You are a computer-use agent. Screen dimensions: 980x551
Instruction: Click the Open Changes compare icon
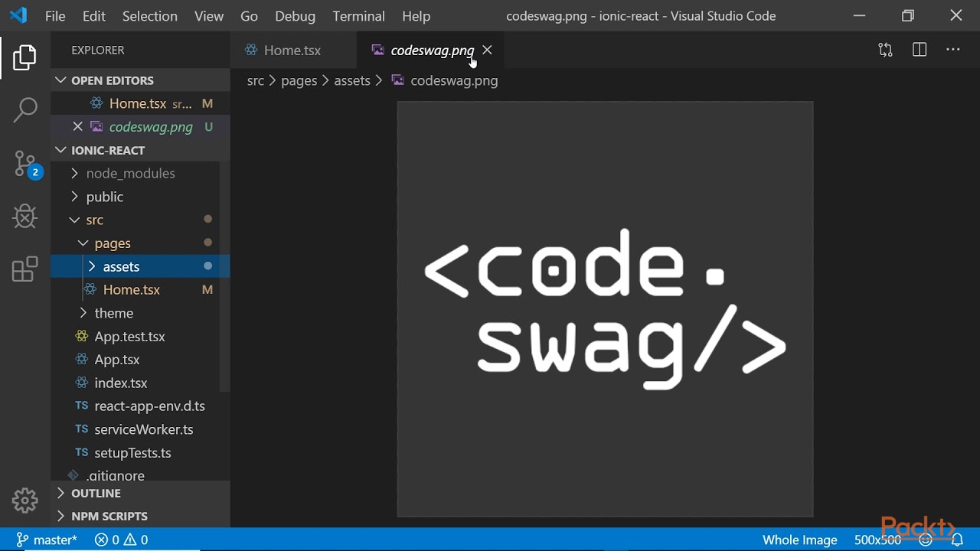click(886, 51)
